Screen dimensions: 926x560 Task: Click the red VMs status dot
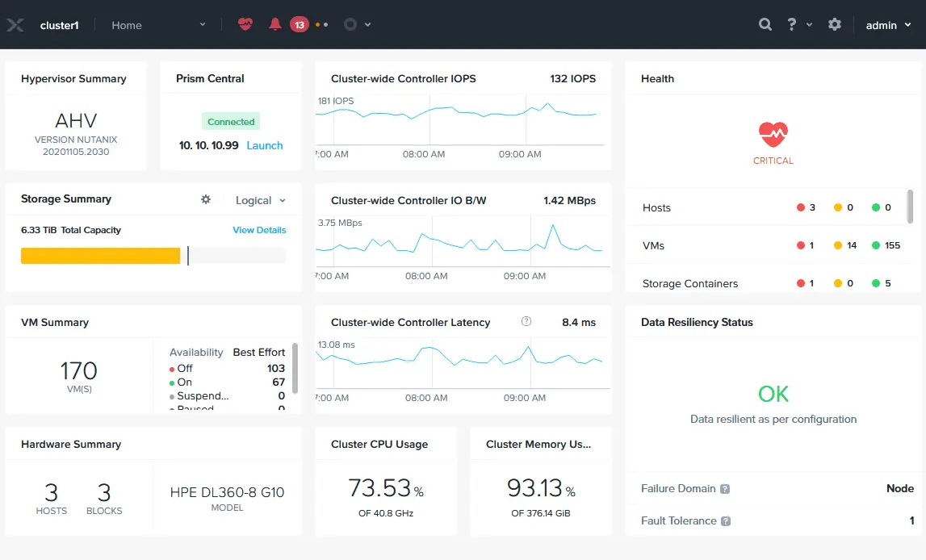click(x=801, y=245)
